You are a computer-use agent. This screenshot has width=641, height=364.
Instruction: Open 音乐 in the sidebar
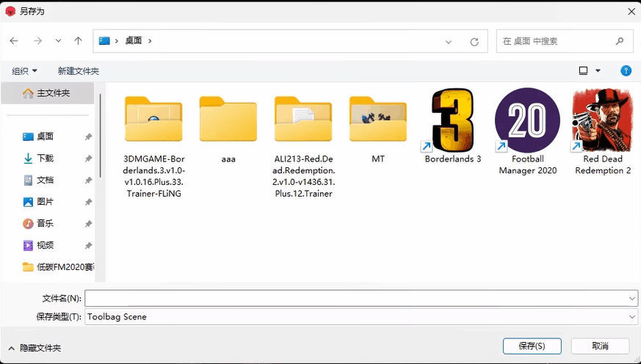point(45,224)
